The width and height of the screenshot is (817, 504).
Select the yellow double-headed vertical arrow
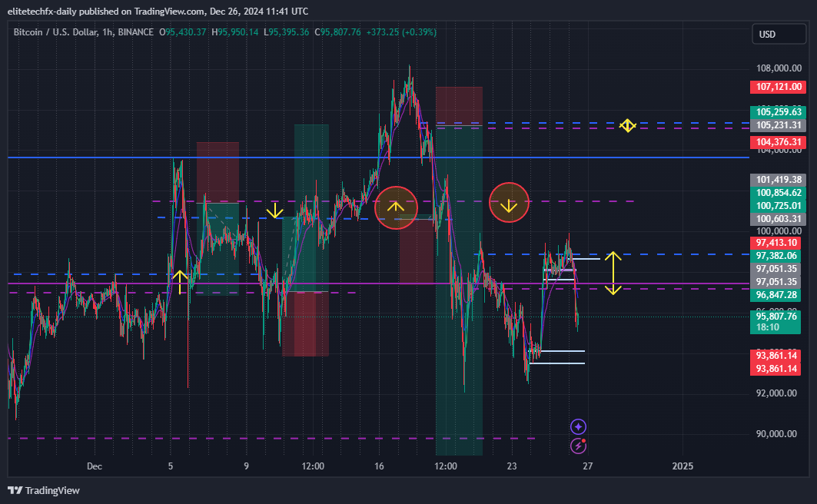pos(613,274)
